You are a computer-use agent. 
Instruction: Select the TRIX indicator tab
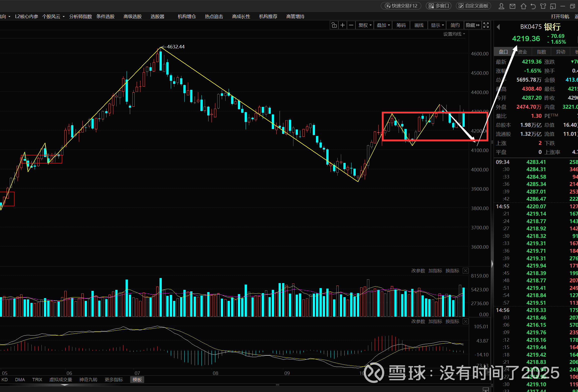click(x=37, y=380)
